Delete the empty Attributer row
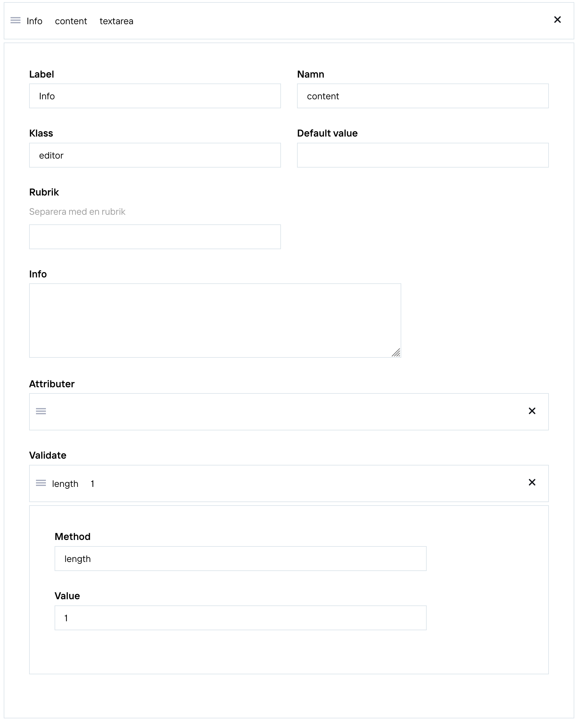 coord(532,411)
